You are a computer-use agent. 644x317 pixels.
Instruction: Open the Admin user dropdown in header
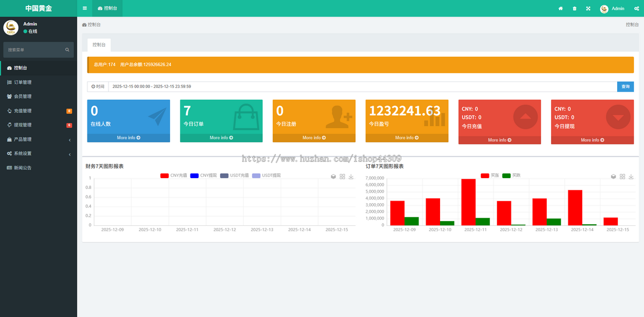tap(612, 9)
